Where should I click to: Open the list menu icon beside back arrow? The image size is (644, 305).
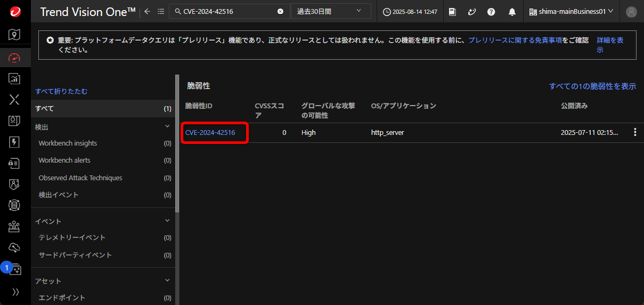pyautogui.click(x=161, y=11)
